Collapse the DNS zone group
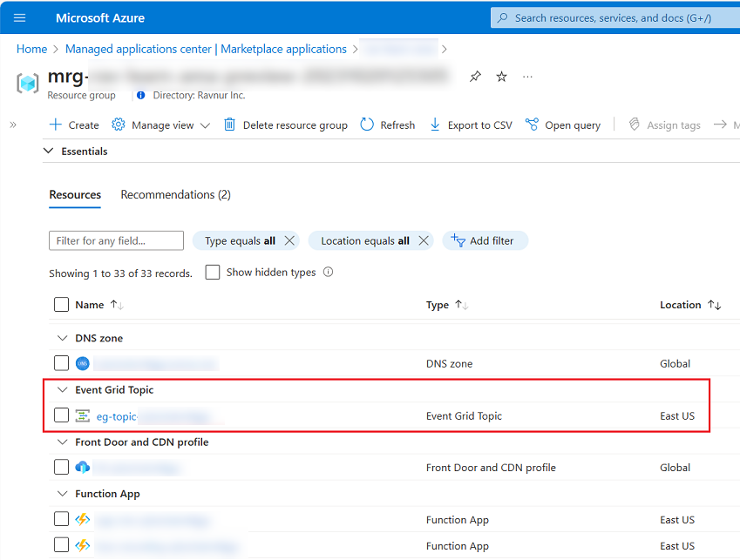Screen dimensions: 740x560 (62, 338)
